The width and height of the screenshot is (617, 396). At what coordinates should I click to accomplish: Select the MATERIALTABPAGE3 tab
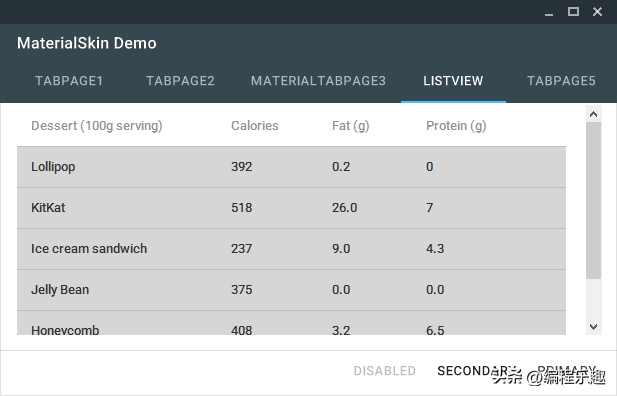pos(318,81)
